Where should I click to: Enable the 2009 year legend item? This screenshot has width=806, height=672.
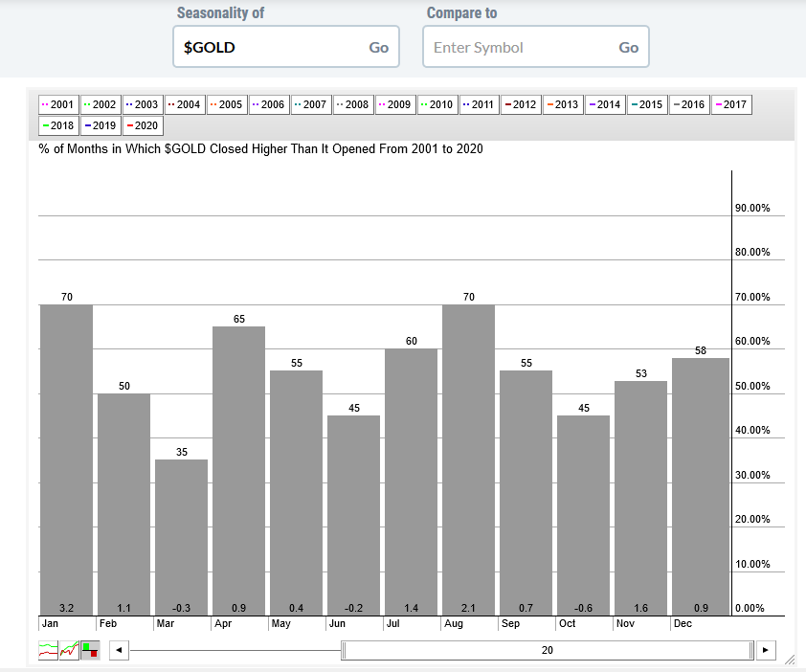[395, 105]
